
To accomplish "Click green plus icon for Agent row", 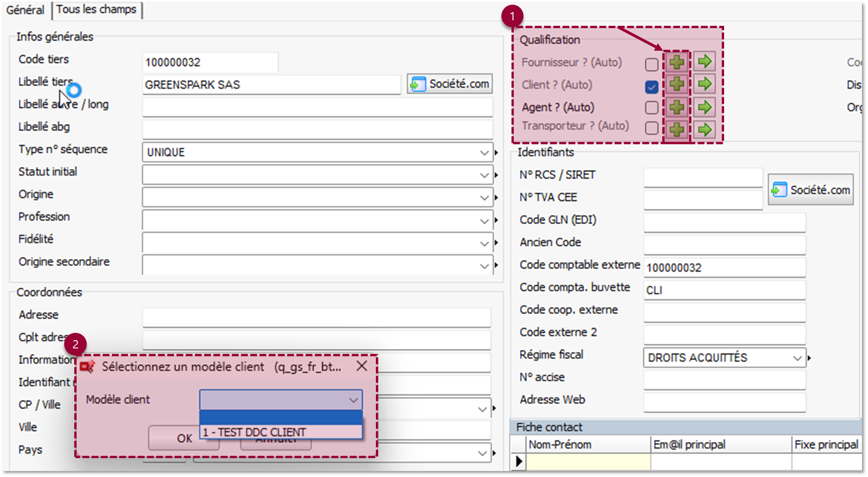I will pyautogui.click(x=677, y=107).
